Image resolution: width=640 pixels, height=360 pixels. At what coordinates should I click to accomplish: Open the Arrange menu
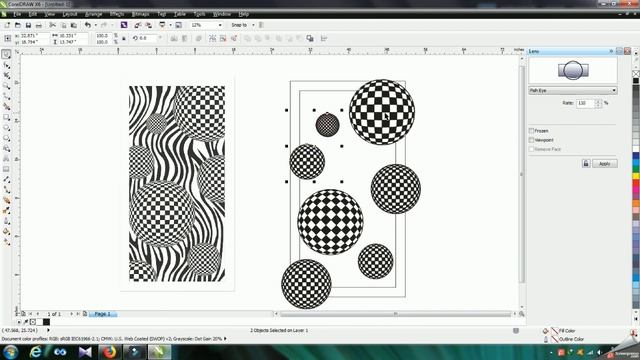click(x=93, y=14)
